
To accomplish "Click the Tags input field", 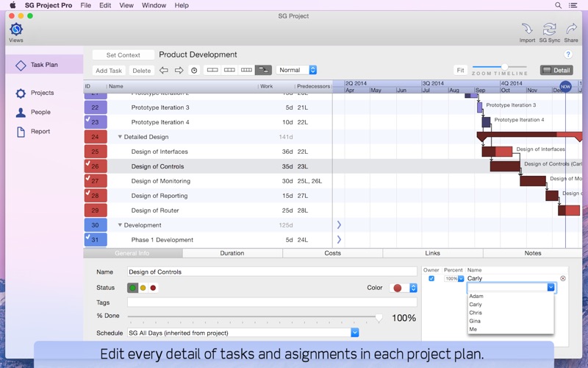I will point(272,302).
